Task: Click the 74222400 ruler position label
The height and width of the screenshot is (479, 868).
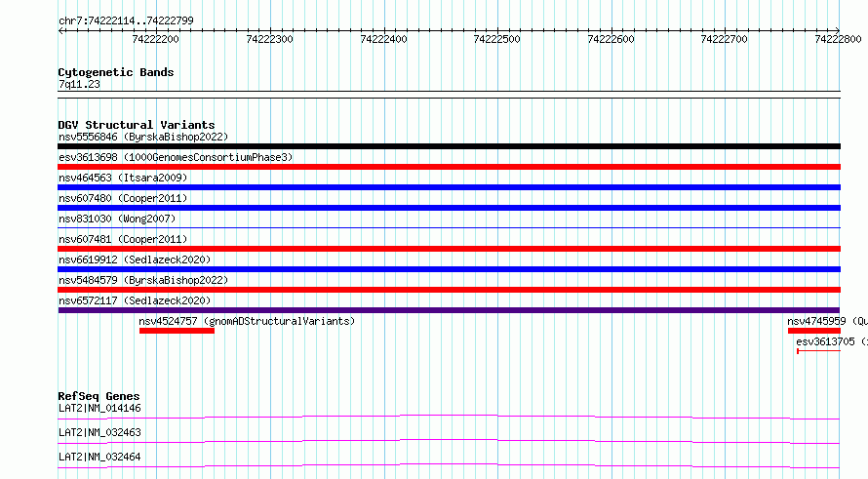Action: tap(383, 39)
